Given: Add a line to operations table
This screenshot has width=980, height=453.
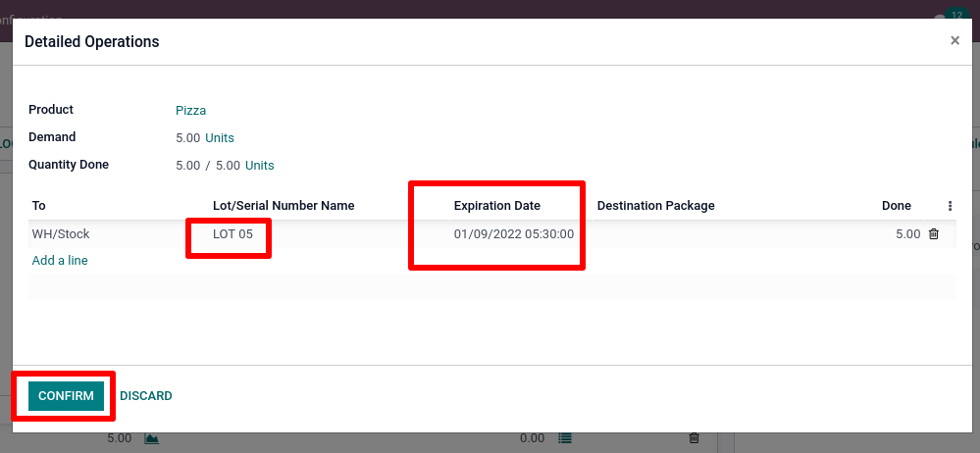Looking at the screenshot, I should (x=60, y=260).
